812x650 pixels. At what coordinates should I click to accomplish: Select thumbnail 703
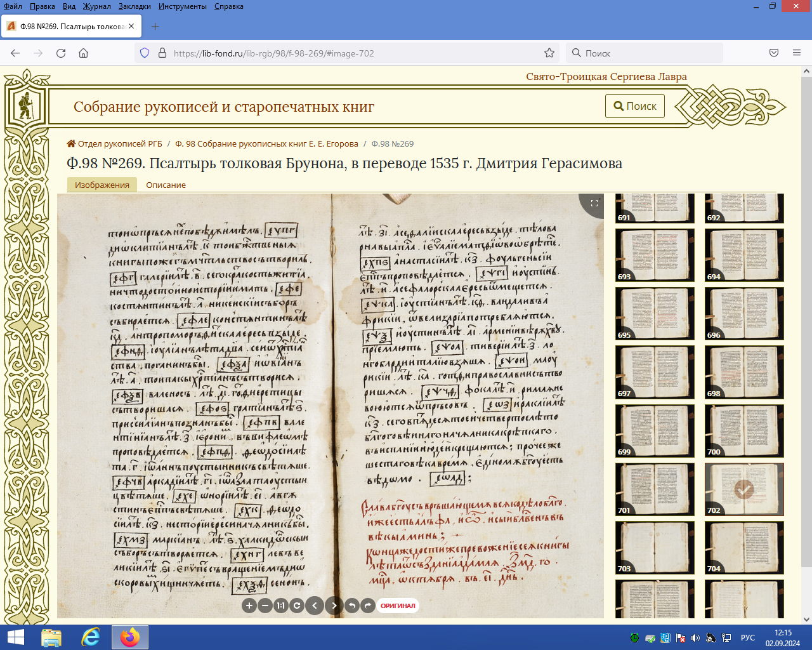655,548
